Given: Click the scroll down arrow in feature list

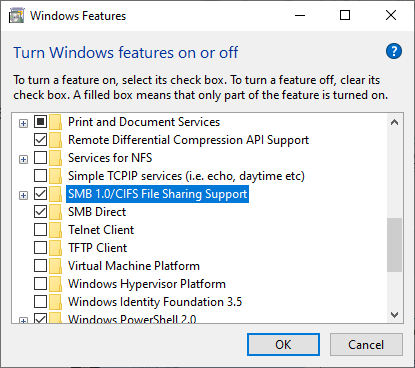Looking at the screenshot, I should 394,315.
